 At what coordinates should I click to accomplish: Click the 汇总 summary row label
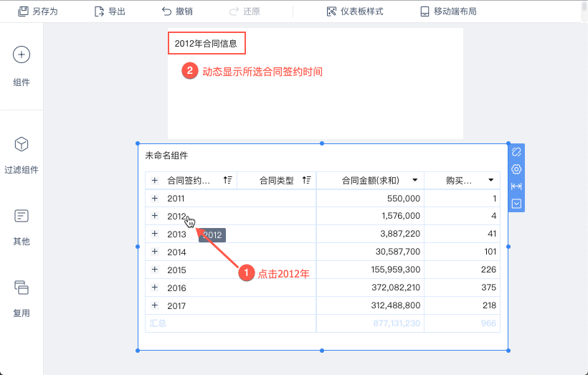pos(158,323)
